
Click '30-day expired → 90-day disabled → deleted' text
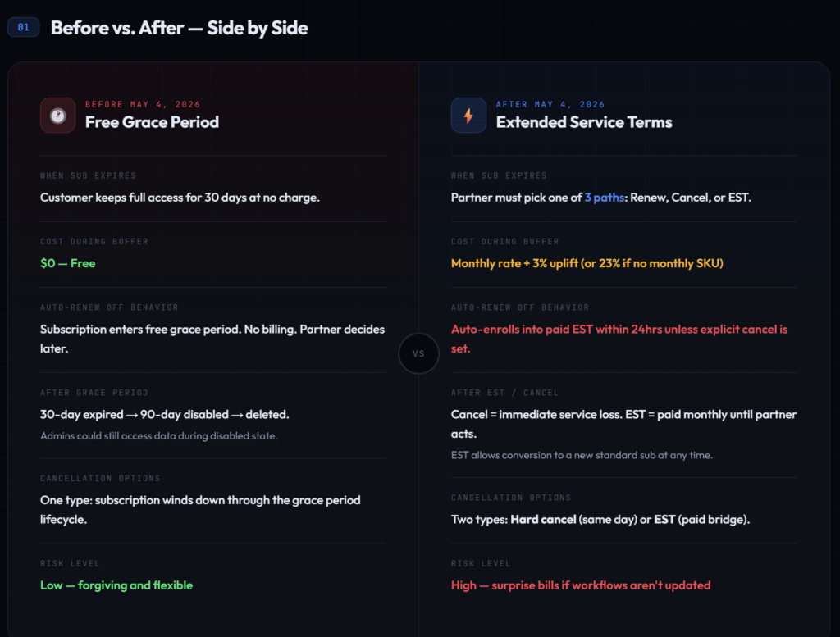click(164, 415)
